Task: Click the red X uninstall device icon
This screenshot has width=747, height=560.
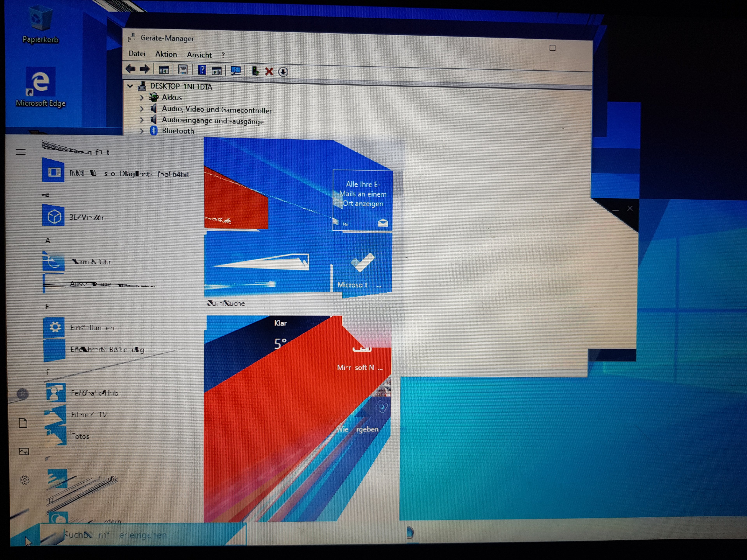Action: tap(269, 71)
